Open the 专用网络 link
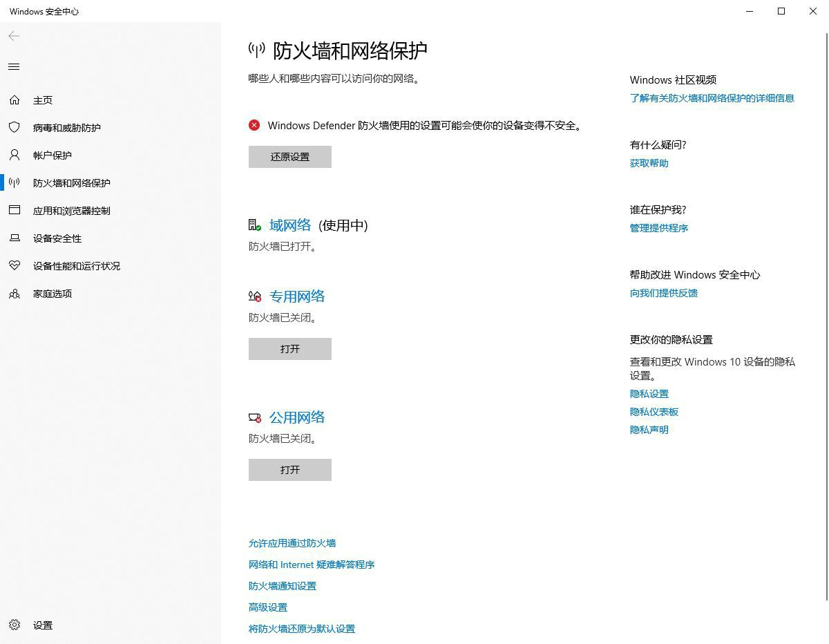829x644 pixels. coord(297,296)
